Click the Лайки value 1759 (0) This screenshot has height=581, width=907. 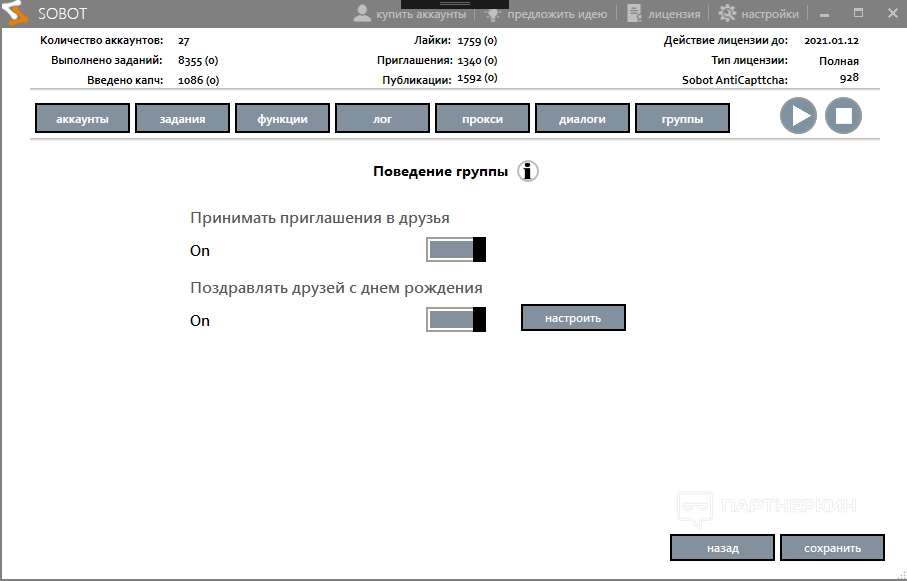pos(477,41)
